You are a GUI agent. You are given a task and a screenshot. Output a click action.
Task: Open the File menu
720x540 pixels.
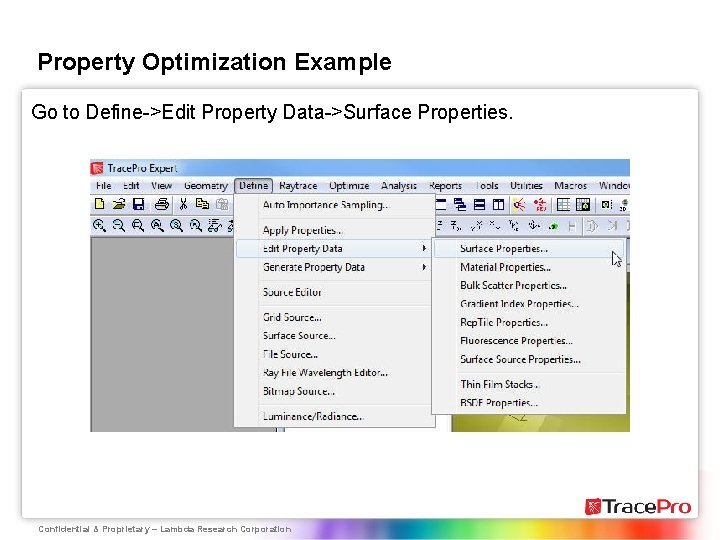click(x=104, y=186)
